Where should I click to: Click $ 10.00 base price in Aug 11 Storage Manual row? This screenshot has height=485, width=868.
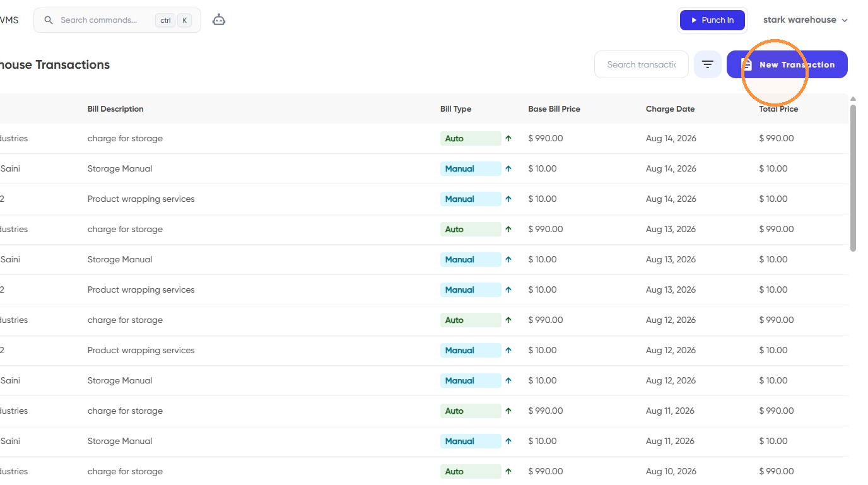(x=542, y=441)
